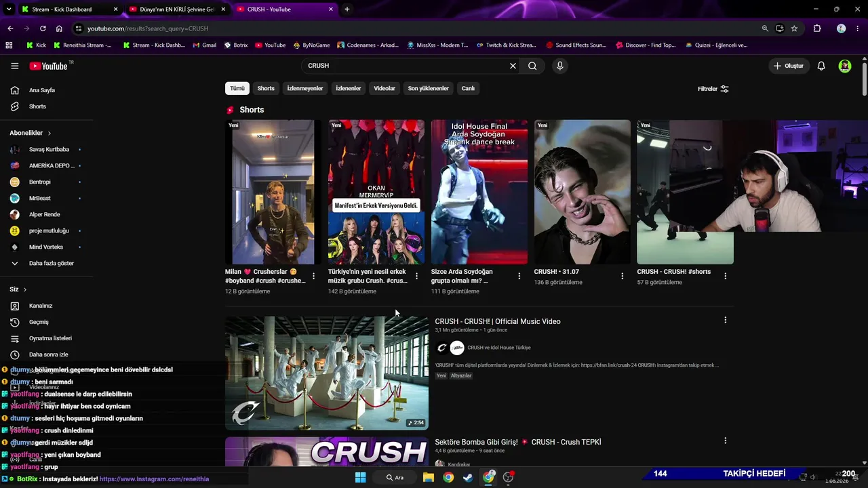868x488 pixels.
Task: Open more options for Sektöre Bomba Gibi Giriş
Action: click(725, 441)
